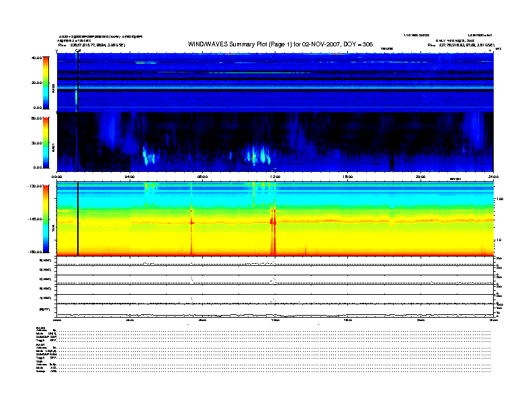Click the Cal marker label above RAD2 panel
Screen dimensions: 532x411
(78, 50)
